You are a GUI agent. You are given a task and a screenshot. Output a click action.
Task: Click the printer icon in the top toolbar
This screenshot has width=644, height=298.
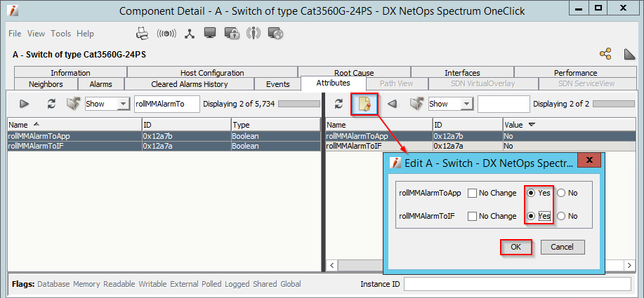point(142,34)
